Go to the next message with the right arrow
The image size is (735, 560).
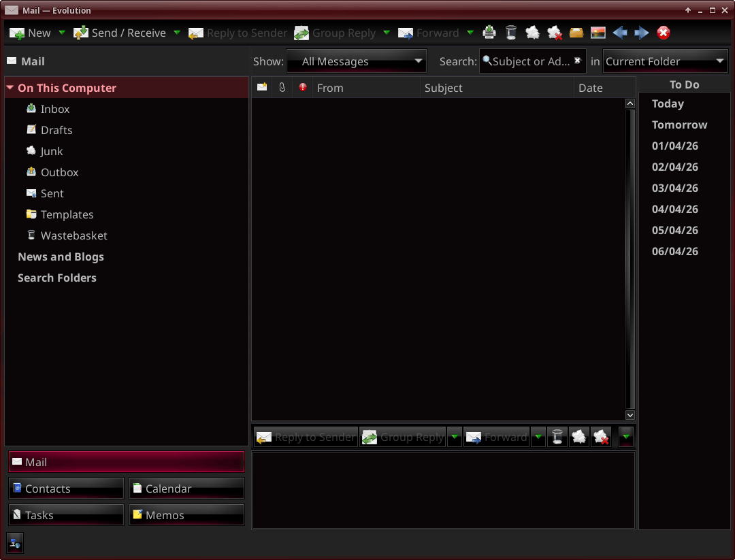642,33
